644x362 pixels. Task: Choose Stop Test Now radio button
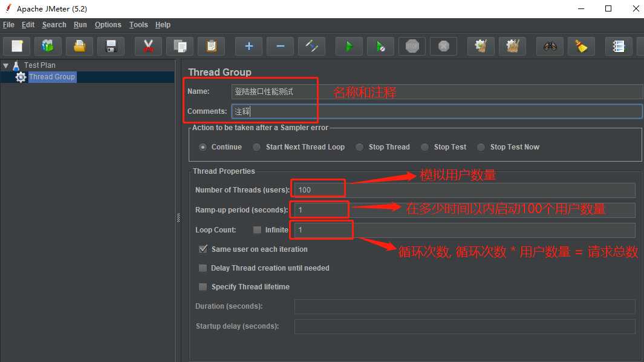point(481,147)
